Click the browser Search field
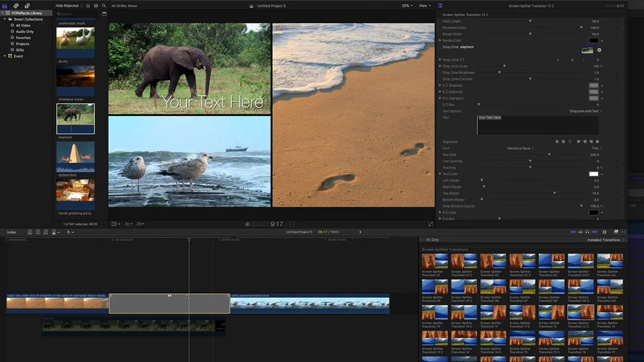Image resolution: width=644 pixels, height=362 pixels. click(78, 14)
